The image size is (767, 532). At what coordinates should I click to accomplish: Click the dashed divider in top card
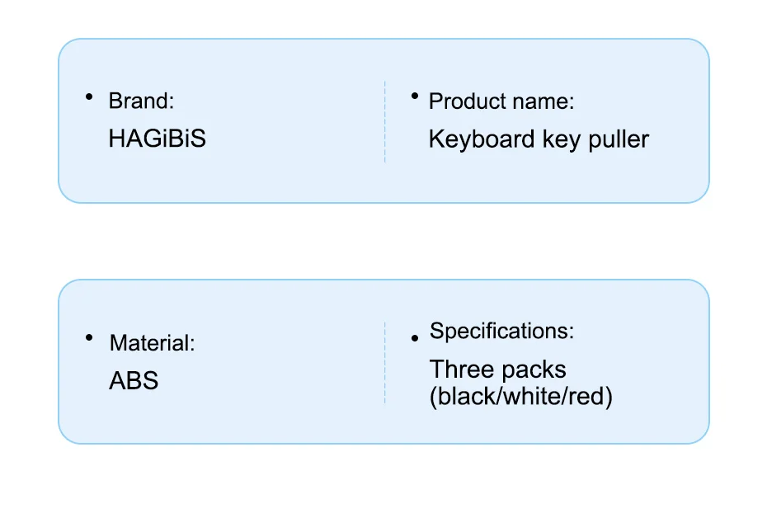(x=385, y=121)
